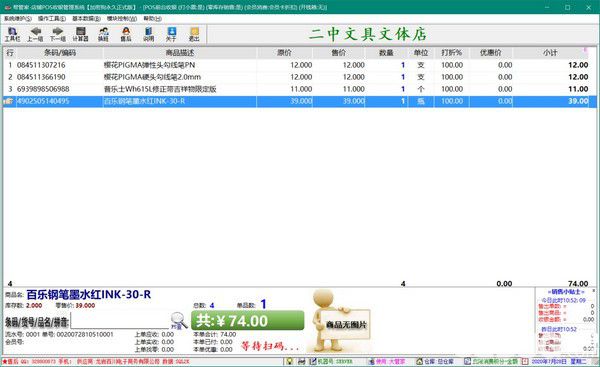Screen dimensions: 600x367
Task: Click the 销售小贴士 panel title
Action: [x=566, y=292]
